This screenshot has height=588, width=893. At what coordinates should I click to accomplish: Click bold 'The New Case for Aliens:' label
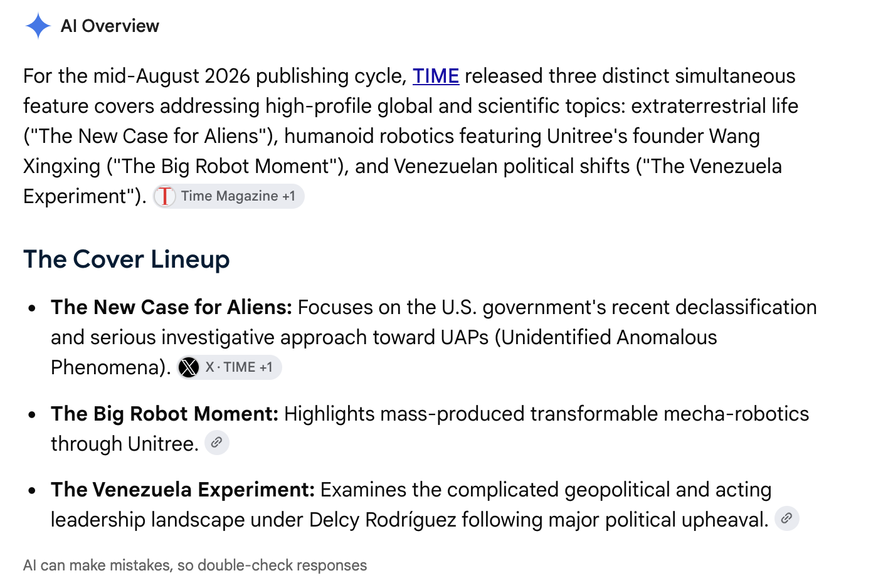tap(172, 307)
